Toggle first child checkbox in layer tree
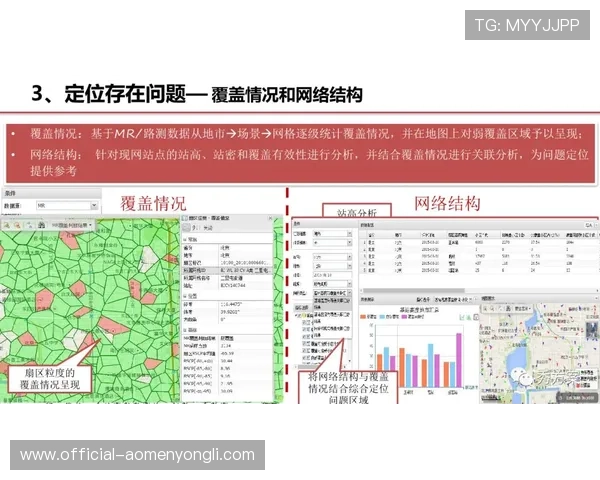Image resolution: width=600 pixels, height=480 pixels. point(305,323)
